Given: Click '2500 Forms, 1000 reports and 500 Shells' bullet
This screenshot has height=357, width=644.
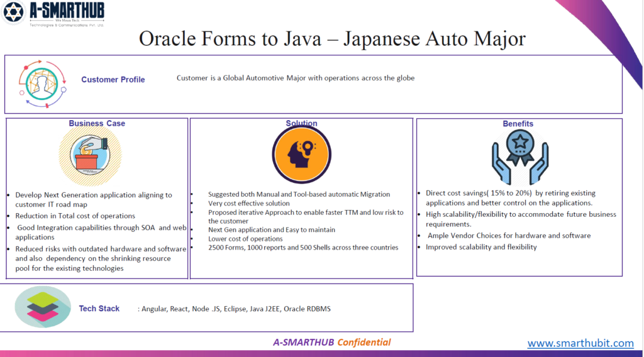Looking at the screenshot, I should coord(303,248).
